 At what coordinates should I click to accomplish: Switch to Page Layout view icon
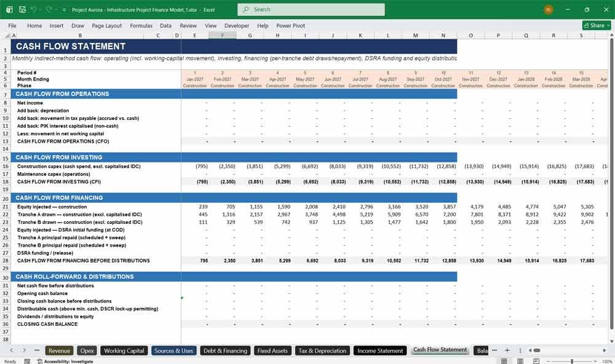(x=520, y=361)
